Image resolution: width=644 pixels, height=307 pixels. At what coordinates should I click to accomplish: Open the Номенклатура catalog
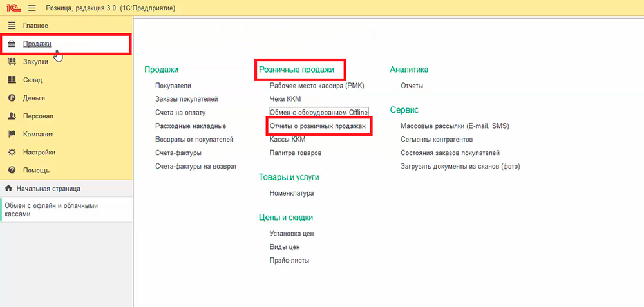(291, 193)
